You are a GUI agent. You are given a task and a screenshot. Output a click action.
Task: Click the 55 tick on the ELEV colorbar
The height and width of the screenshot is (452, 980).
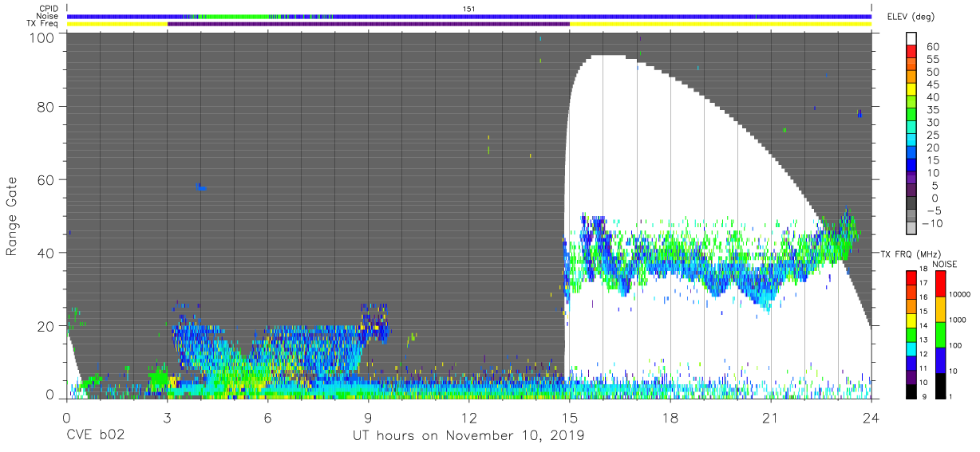coord(932,60)
